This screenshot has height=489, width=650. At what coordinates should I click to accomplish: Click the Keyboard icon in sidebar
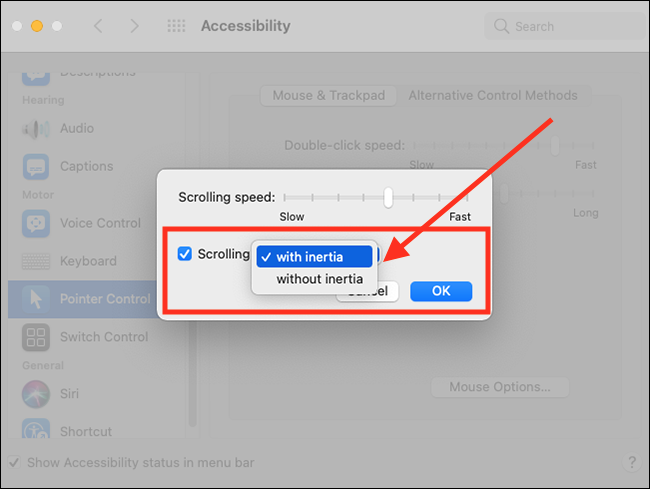point(36,261)
